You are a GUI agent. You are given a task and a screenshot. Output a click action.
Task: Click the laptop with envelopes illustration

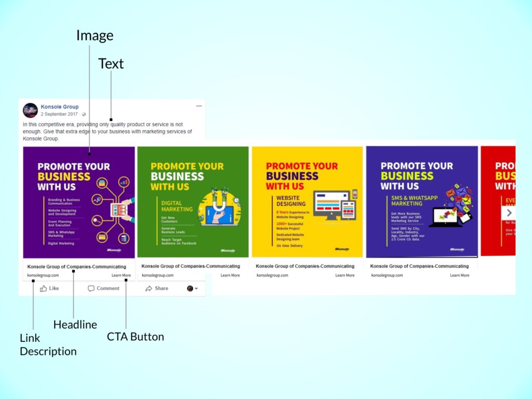tap(450, 206)
